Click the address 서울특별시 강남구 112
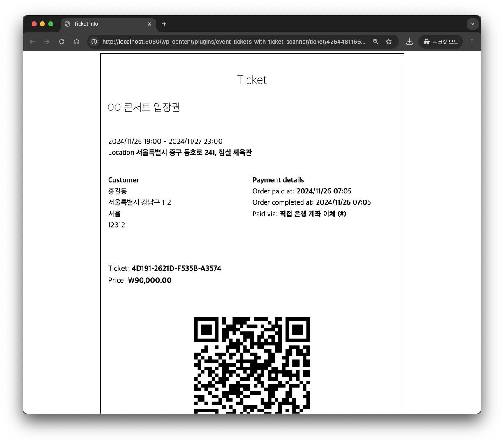The image size is (504, 444). tap(139, 202)
